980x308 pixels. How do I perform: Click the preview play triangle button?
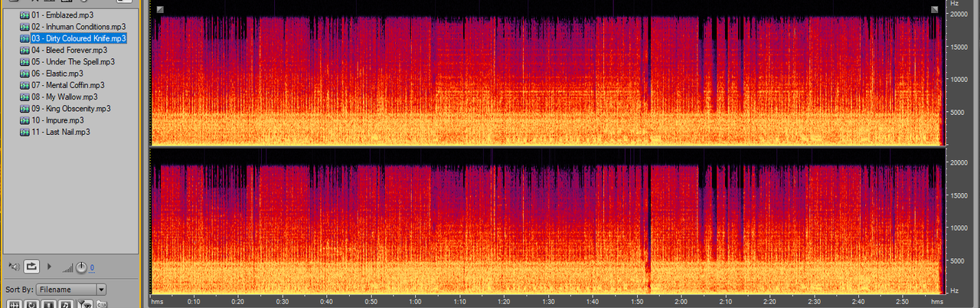49,267
